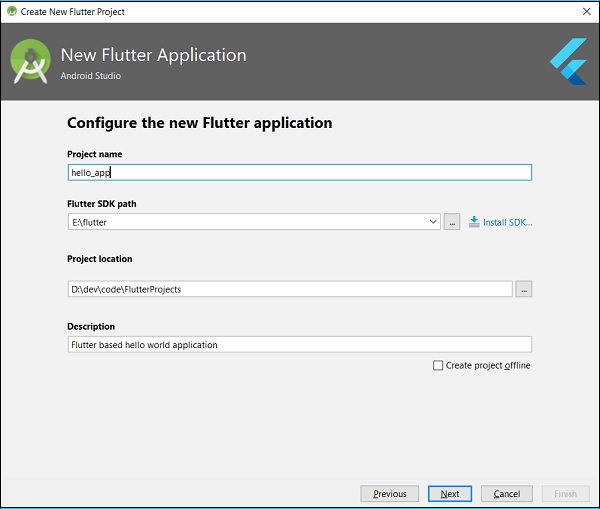
Task: Click the 'Create New Flutter Project' title bar text
Action: (x=73, y=11)
